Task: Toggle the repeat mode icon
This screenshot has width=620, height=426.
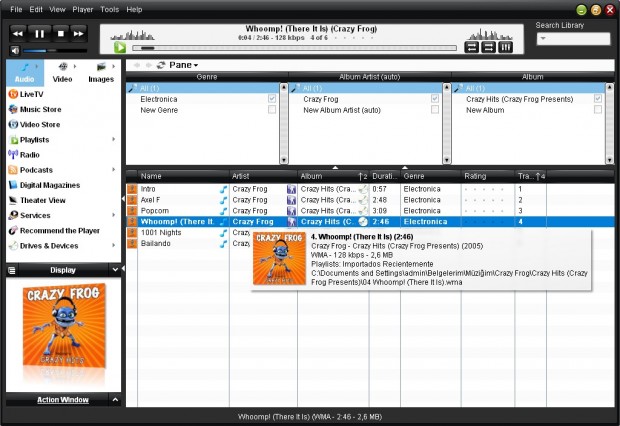Action: pyautogui.click(x=471, y=47)
